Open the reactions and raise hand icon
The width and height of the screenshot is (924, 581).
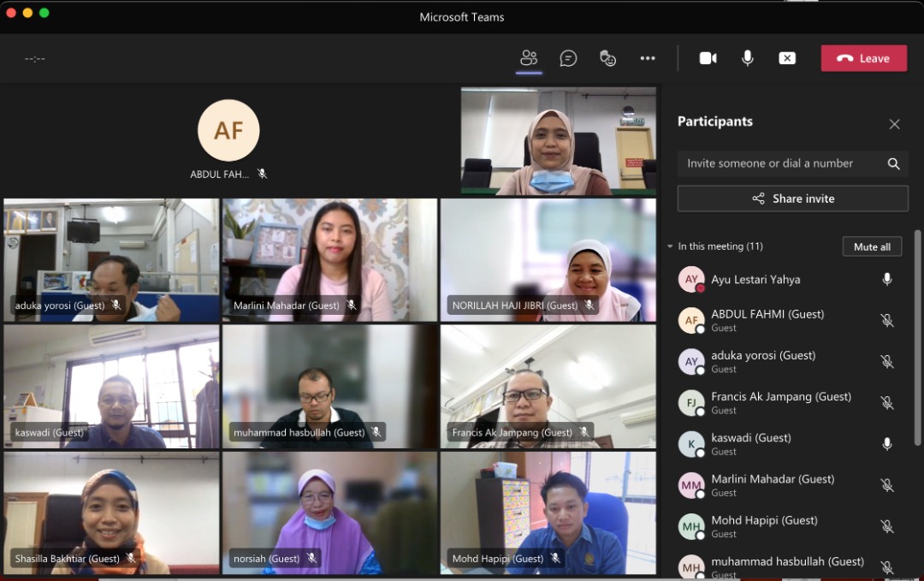point(607,58)
